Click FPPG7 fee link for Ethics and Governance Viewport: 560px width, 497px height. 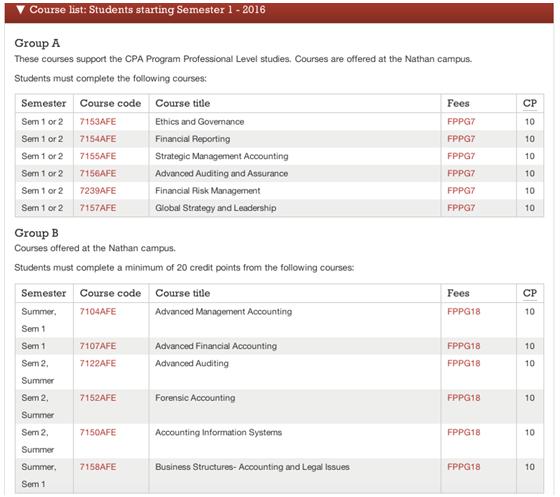[x=461, y=122]
